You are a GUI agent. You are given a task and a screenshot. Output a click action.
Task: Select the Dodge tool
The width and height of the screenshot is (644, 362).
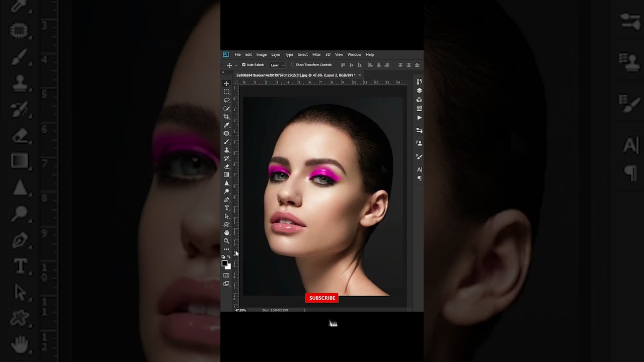[226, 192]
